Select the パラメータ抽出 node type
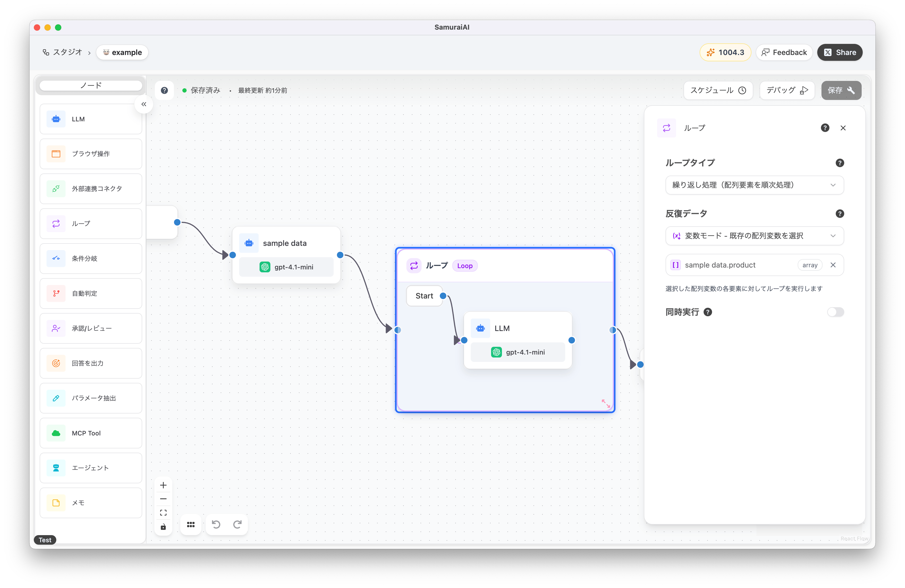Screen dimensions: 905x588 point(90,398)
